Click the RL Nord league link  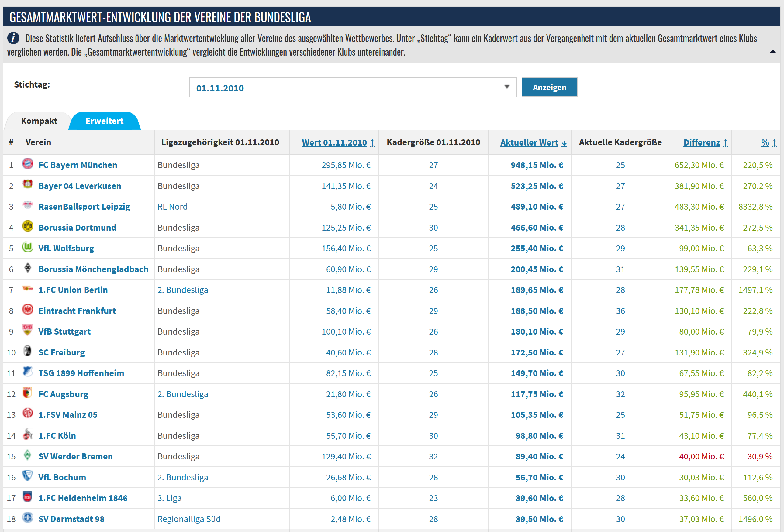172,207
